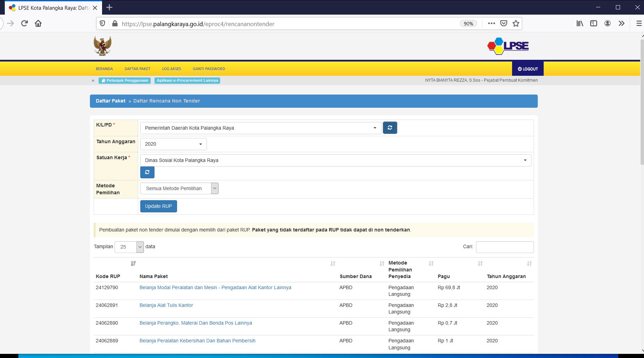The height and width of the screenshot is (358, 644).
Task: Open the Tahun Anggaran 2020 dropdown
Action: point(173,144)
